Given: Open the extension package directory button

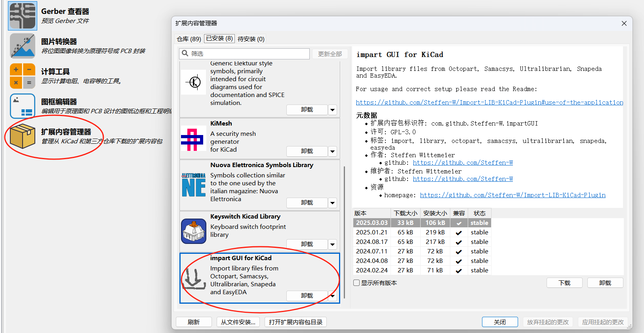Looking at the screenshot, I should (x=295, y=322).
